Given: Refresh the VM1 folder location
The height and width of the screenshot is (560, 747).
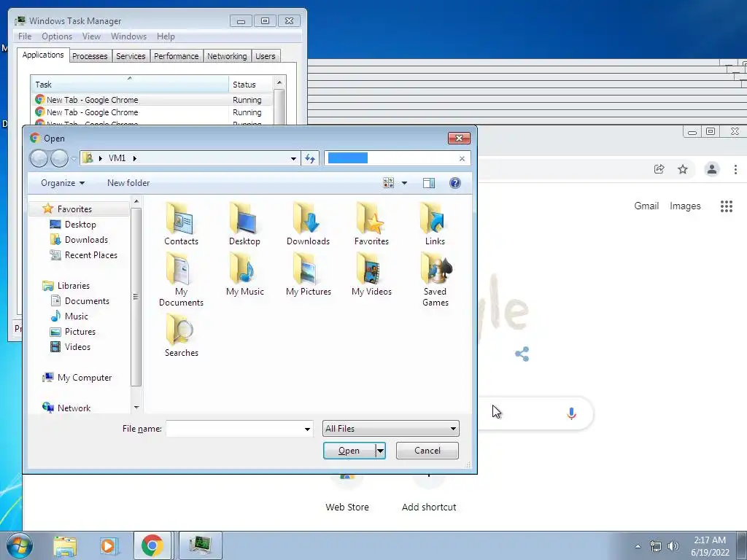Looking at the screenshot, I should coord(310,158).
